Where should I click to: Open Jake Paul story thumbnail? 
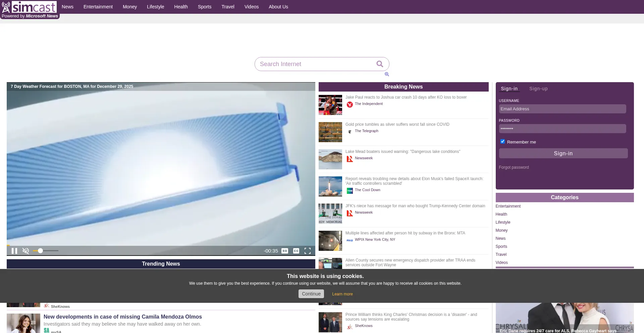click(330, 105)
